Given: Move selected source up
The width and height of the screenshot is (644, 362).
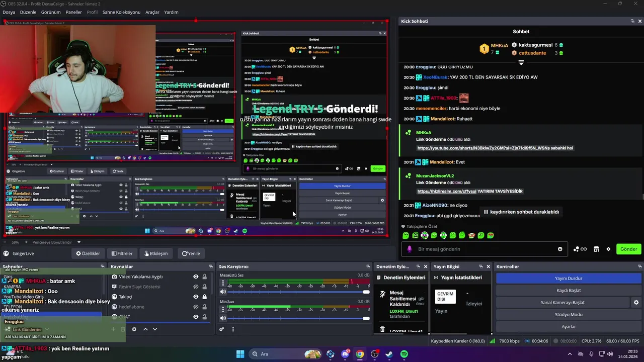Looking at the screenshot, I should pos(145,329).
